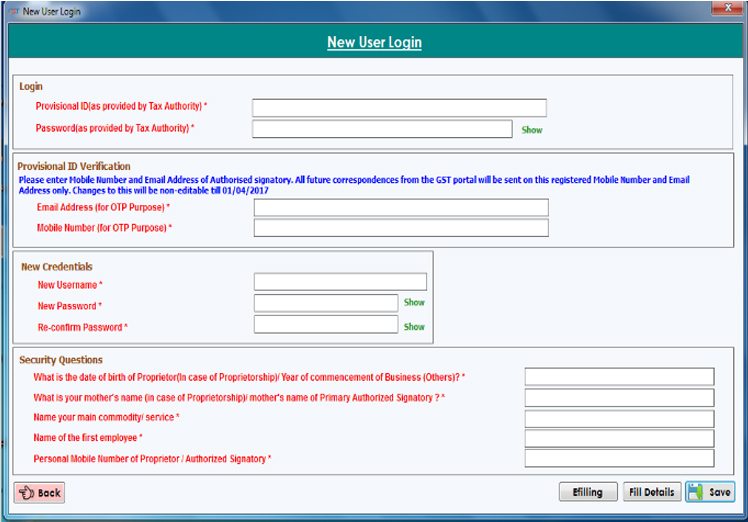Click the Provisional ID input field
The height and width of the screenshot is (522, 748).
pyautogui.click(x=399, y=108)
